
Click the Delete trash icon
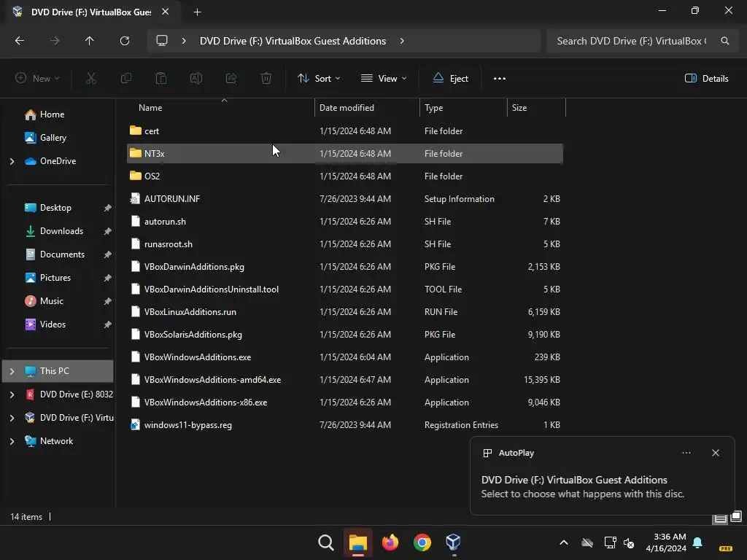click(266, 79)
